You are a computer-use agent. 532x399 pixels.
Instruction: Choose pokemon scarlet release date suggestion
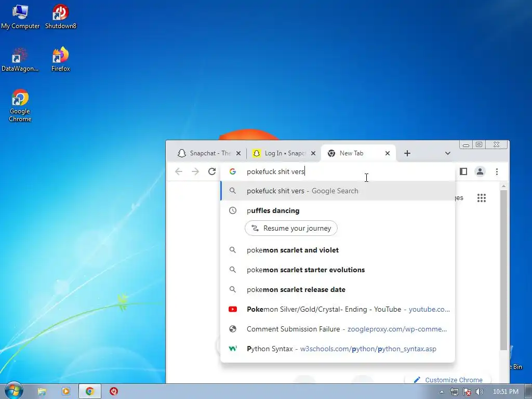[338, 290]
